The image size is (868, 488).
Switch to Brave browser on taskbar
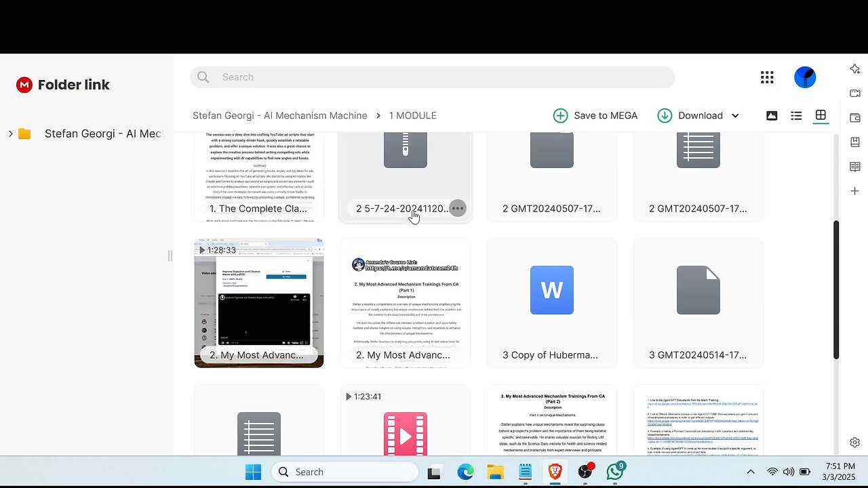click(x=555, y=472)
